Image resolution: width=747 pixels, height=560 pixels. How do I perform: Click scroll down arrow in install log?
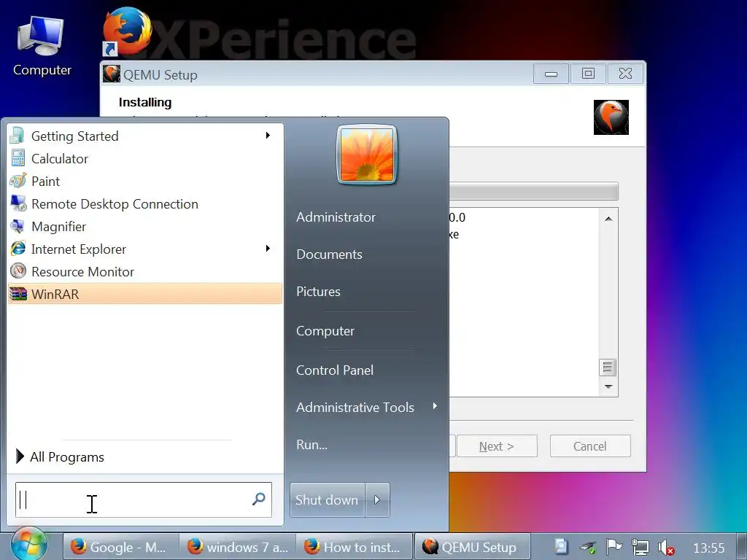[608, 386]
